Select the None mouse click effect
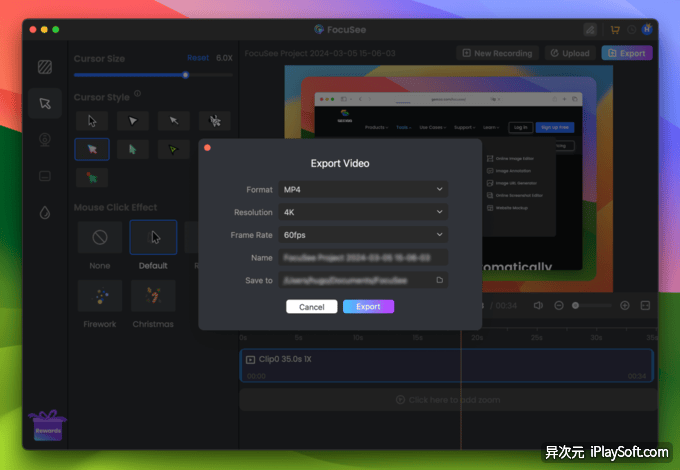Screen dimensions: 680x470 coord(100,237)
